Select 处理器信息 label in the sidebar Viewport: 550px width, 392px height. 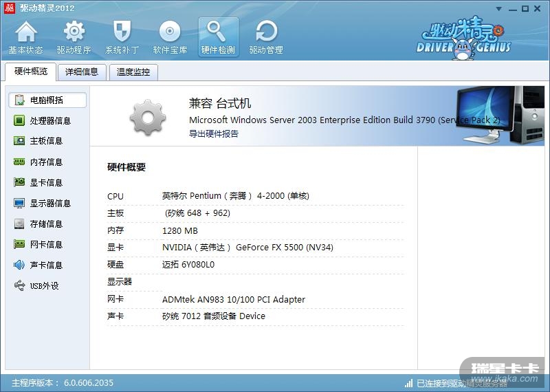[x=50, y=121]
